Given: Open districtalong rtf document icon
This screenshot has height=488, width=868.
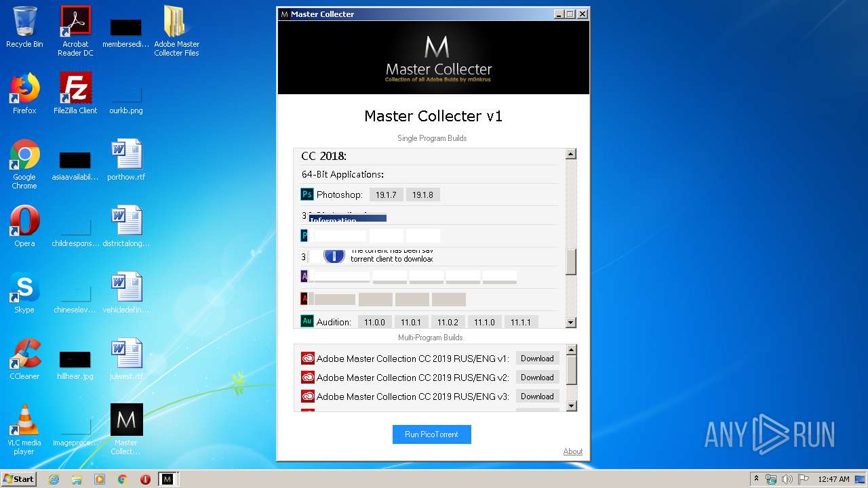Looking at the screenshot, I should click(126, 226).
